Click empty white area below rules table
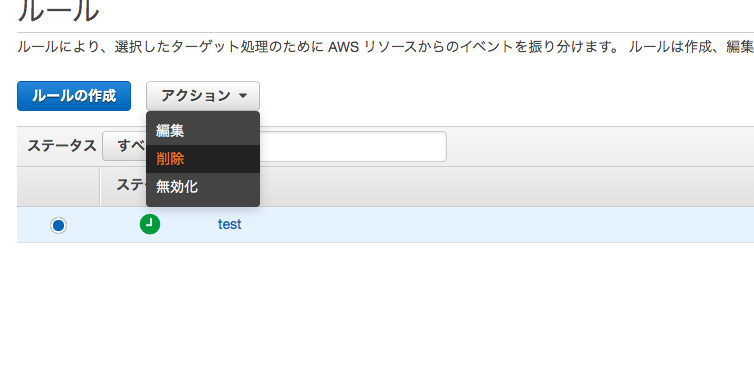Image resolution: width=754 pixels, height=374 pixels. pos(385,308)
